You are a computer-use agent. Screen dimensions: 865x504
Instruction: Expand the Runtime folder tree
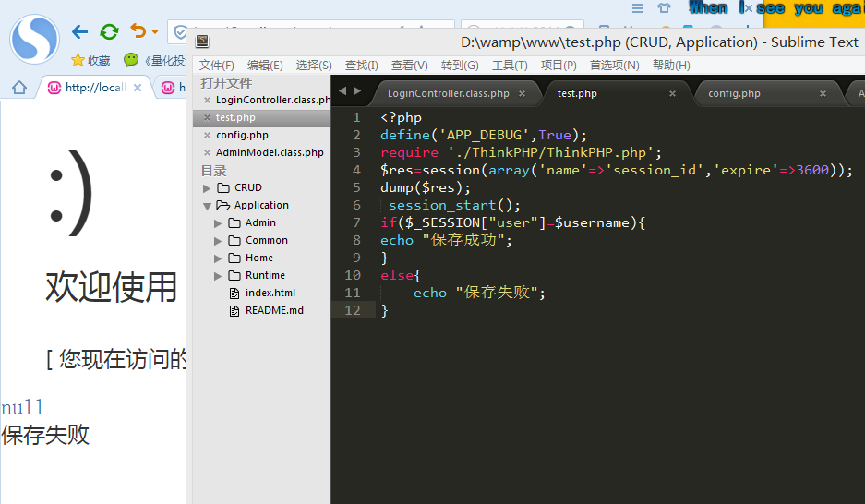click(219, 276)
